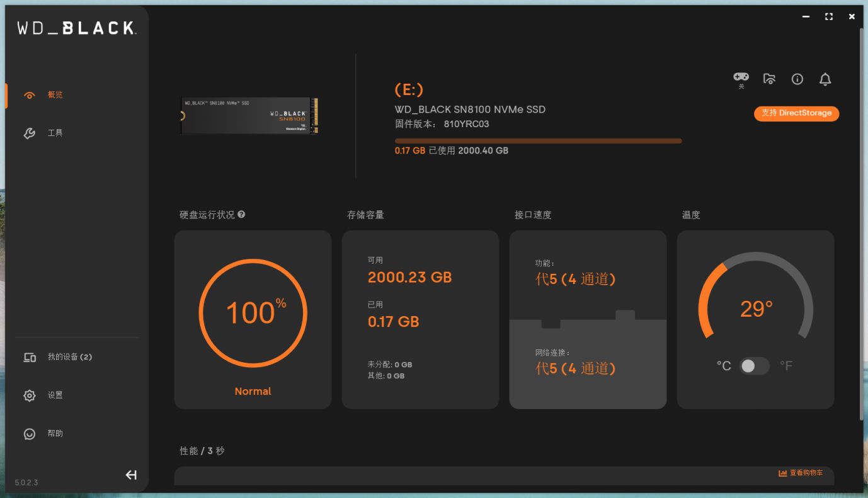Open the folder view icon
Screen dimensions: 868x498
769,79
